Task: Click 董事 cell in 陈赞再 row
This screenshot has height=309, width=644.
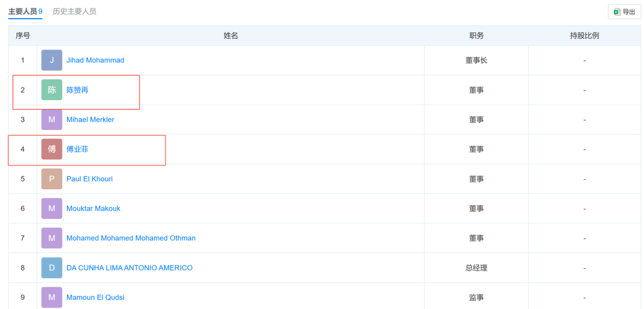Action: pos(477,90)
